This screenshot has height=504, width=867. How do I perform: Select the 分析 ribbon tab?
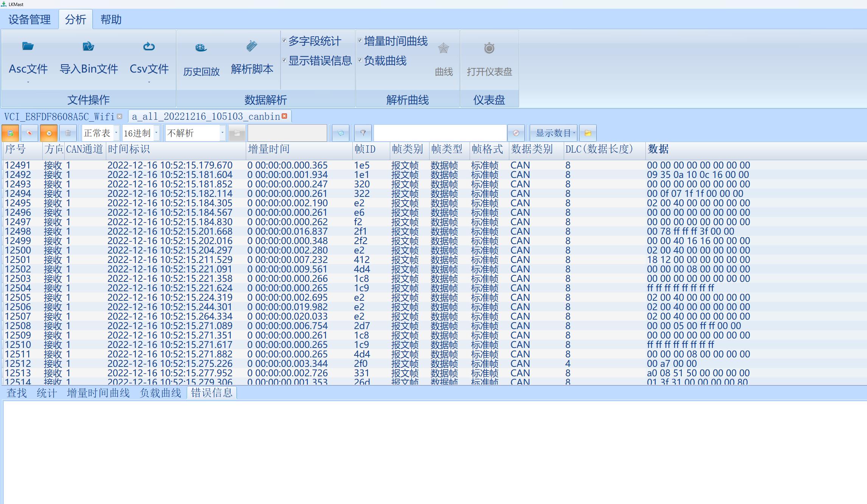tap(76, 20)
